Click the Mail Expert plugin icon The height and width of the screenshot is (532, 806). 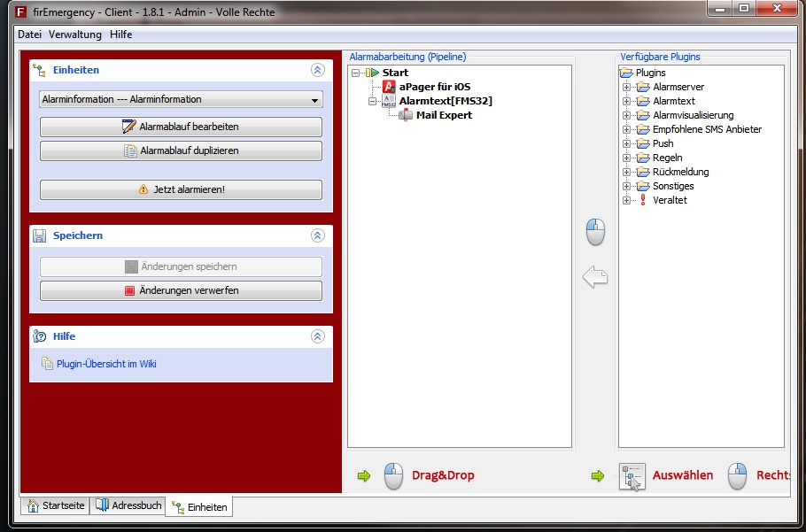pos(406,115)
